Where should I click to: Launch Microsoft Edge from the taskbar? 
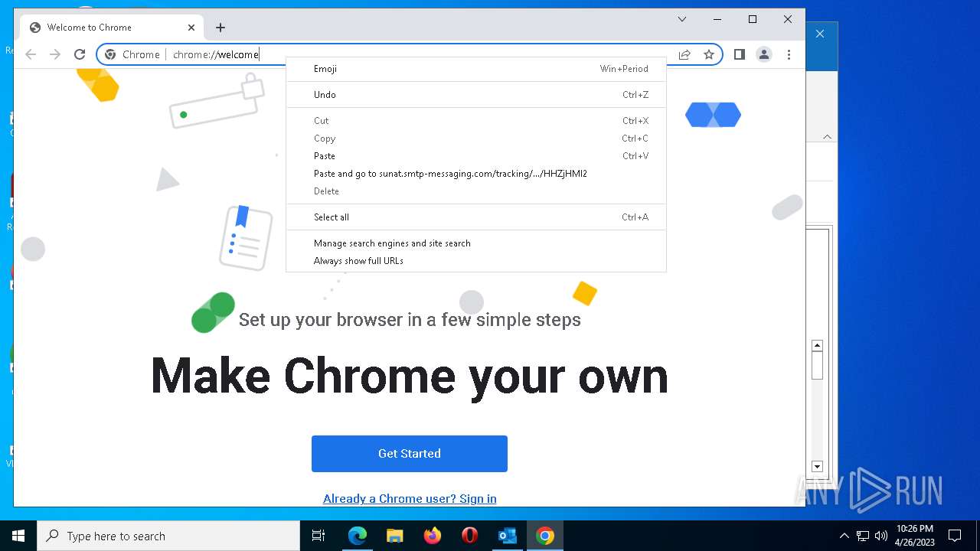[358, 536]
